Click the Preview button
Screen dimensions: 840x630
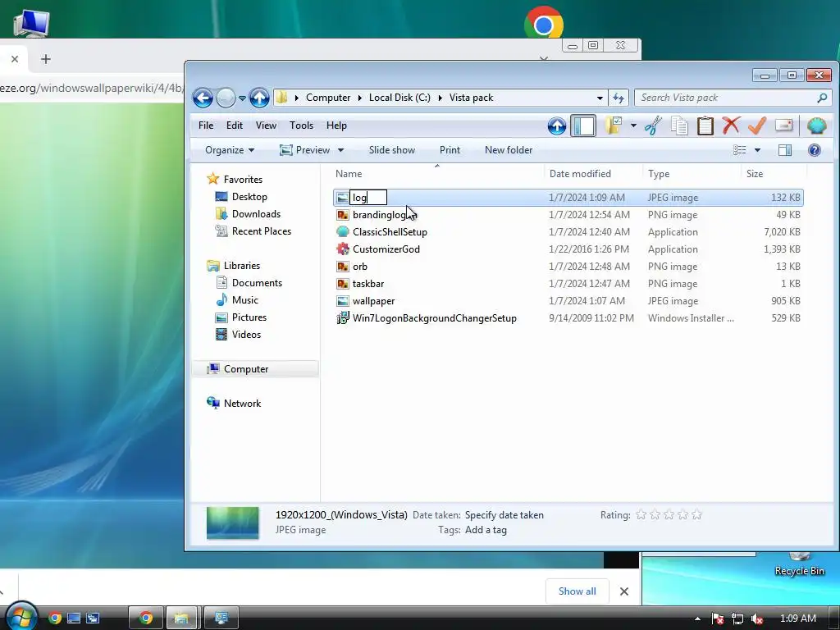tap(305, 150)
